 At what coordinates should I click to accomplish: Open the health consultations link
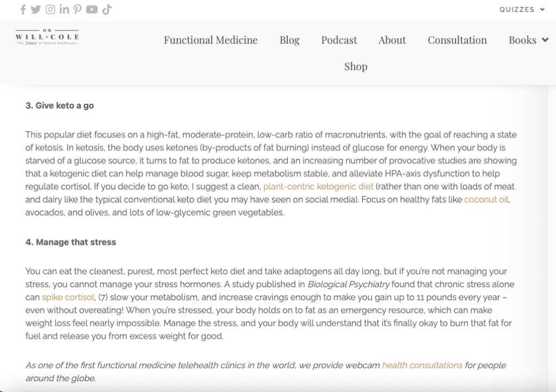pyautogui.click(x=422, y=365)
